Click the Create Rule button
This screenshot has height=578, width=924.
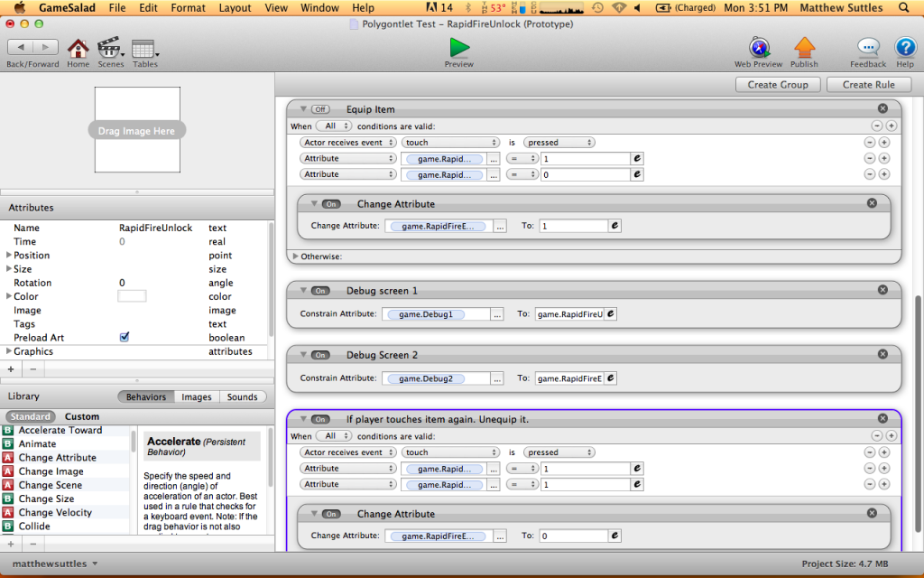click(869, 85)
